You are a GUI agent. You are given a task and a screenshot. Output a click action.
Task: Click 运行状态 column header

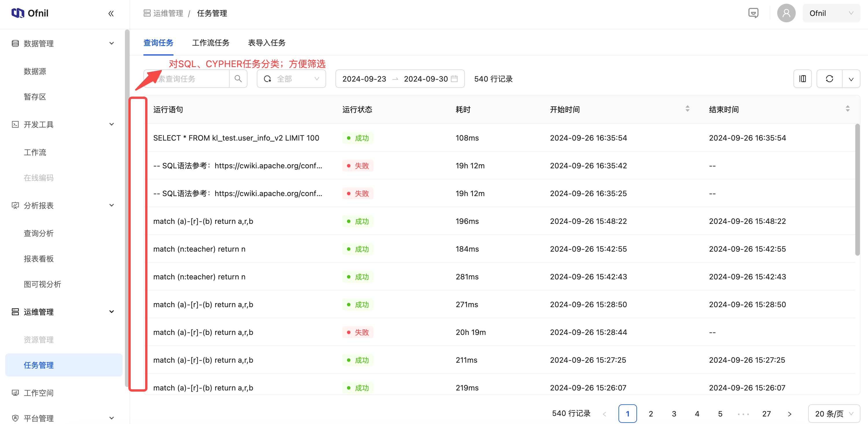[x=357, y=109]
